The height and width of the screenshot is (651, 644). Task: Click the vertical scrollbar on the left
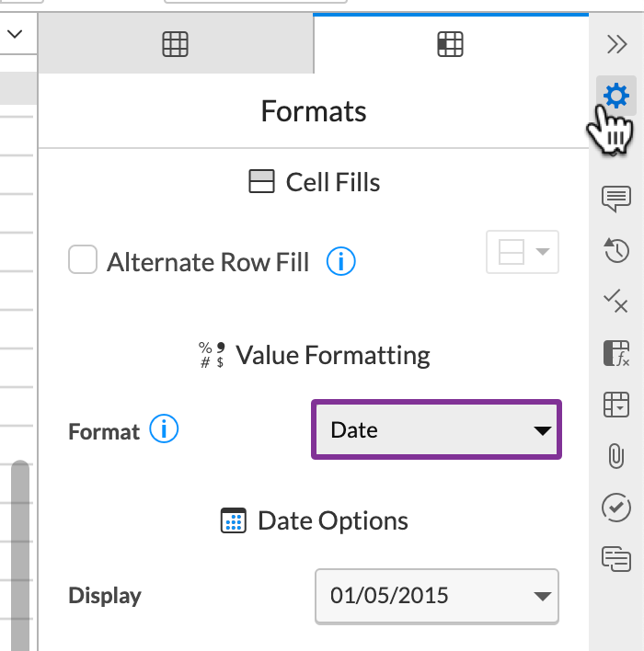point(19,552)
